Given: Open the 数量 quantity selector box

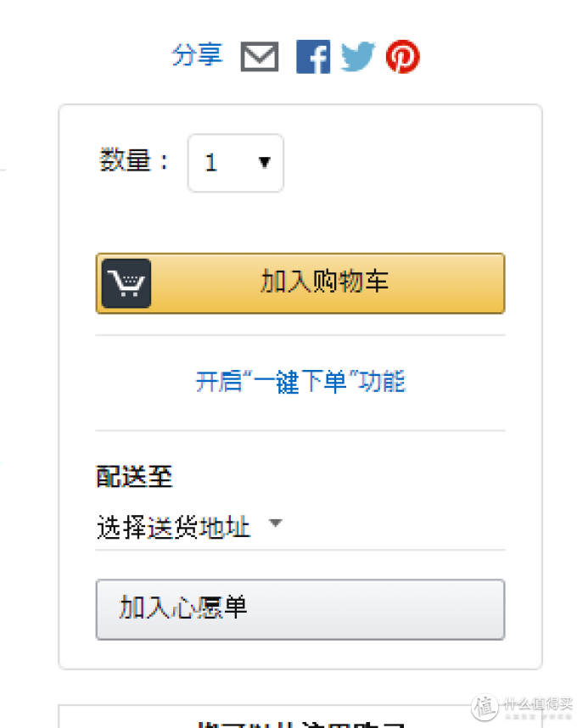Looking at the screenshot, I should 236,163.
